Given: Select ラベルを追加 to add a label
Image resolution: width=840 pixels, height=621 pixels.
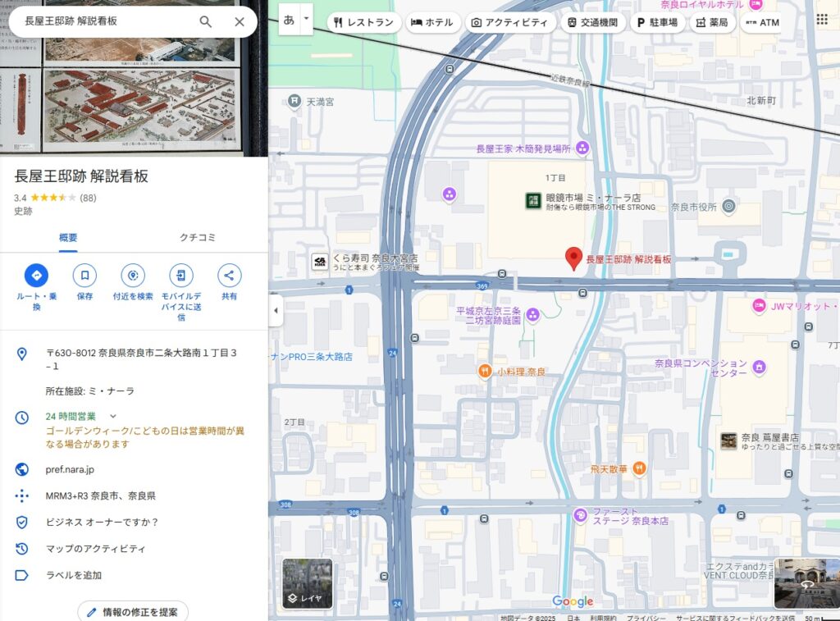Looking at the screenshot, I should (73, 575).
